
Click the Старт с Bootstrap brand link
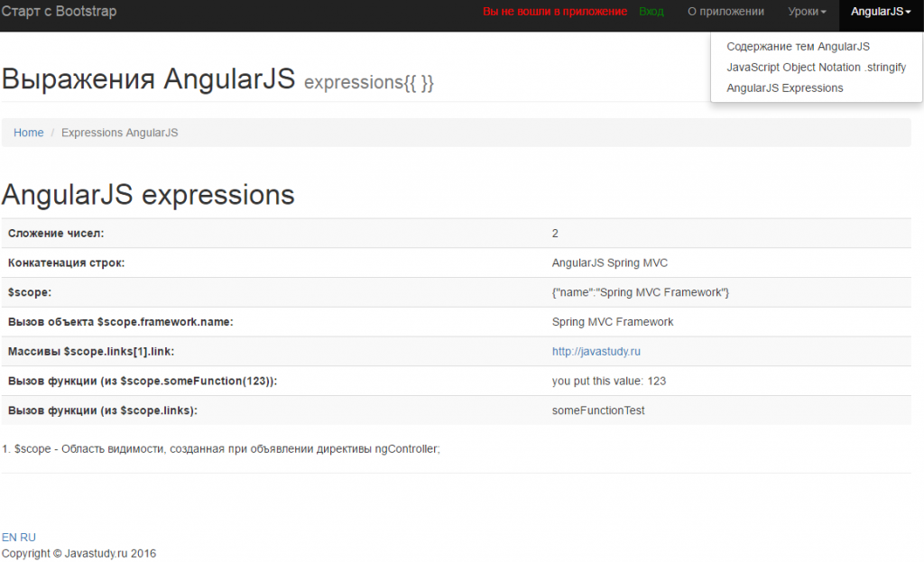(x=60, y=12)
